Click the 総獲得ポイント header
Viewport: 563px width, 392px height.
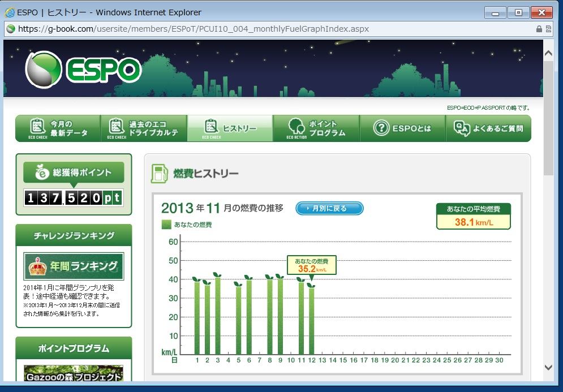(x=74, y=173)
